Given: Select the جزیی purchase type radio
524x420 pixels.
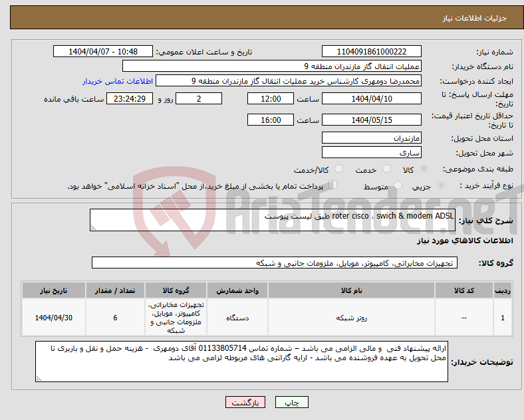Looking at the screenshot, I should tap(441, 185).
